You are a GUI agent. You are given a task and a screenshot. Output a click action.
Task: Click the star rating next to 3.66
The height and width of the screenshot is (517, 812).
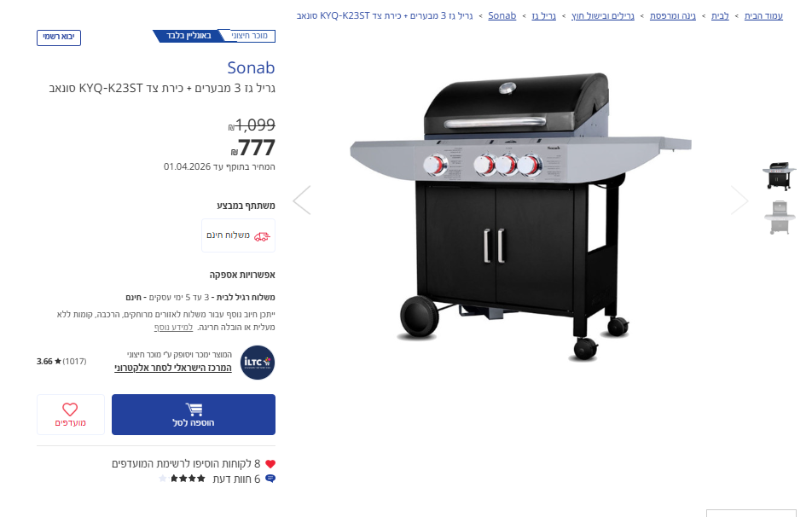click(58, 361)
